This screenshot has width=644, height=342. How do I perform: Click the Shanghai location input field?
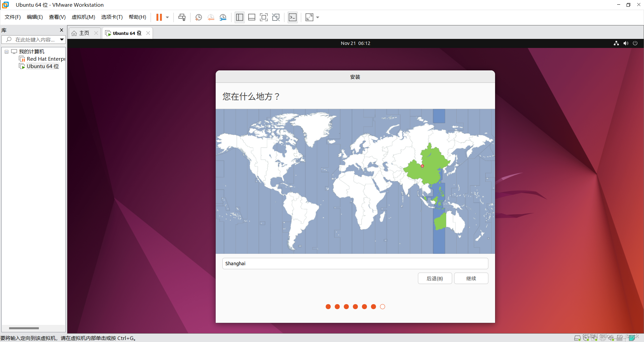click(355, 264)
